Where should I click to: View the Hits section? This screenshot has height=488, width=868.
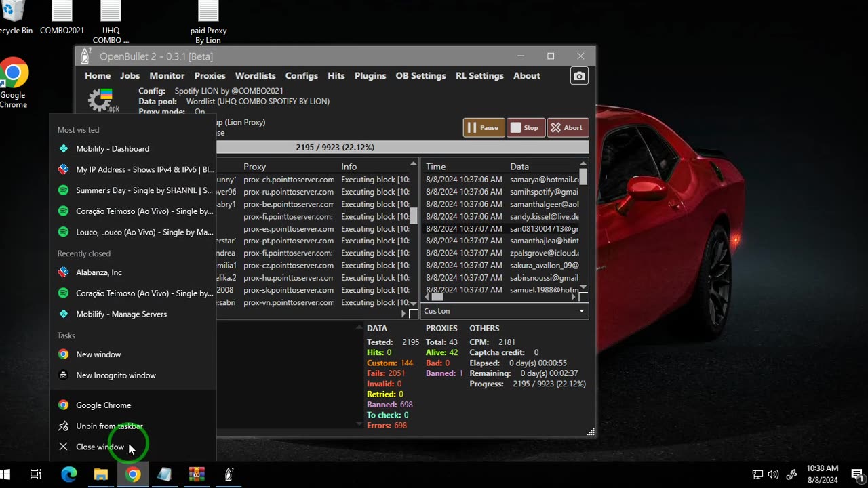pyautogui.click(x=336, y=76)
